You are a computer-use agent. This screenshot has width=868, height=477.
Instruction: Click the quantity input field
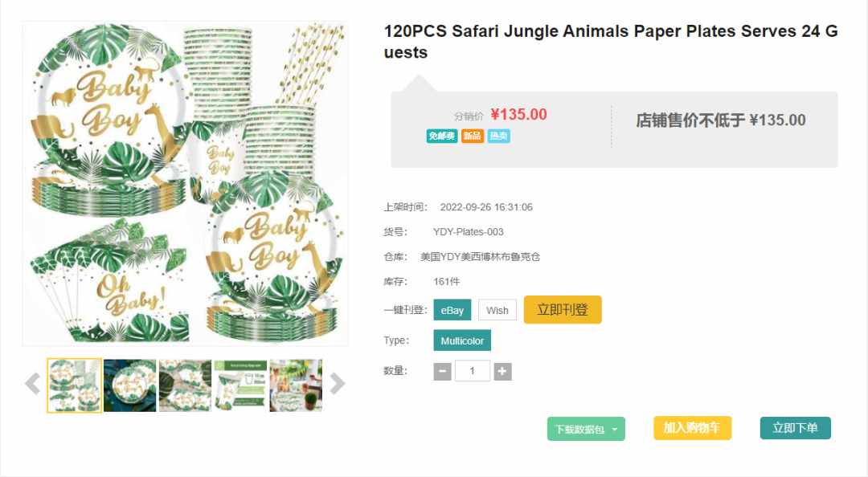[473, 371]
